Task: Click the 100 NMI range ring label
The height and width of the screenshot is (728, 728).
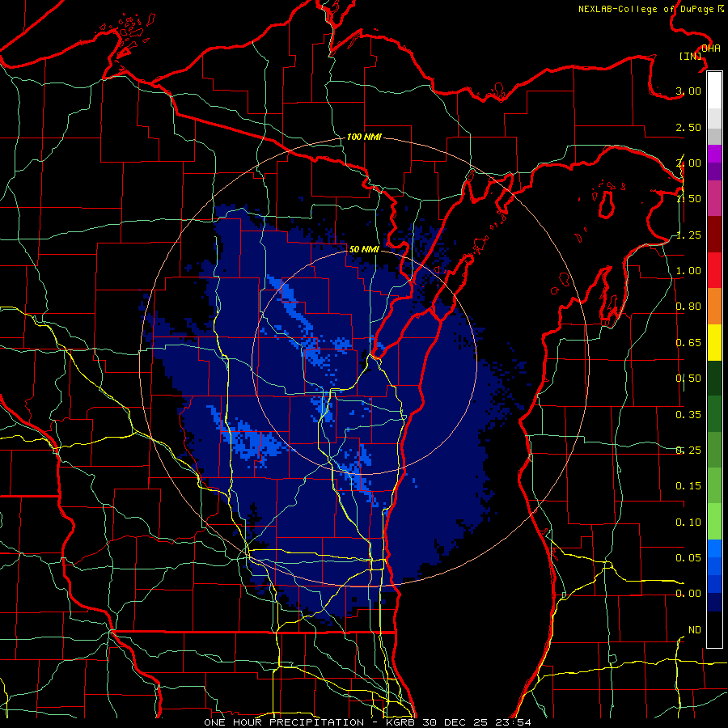Action: [x=364, y=137]
